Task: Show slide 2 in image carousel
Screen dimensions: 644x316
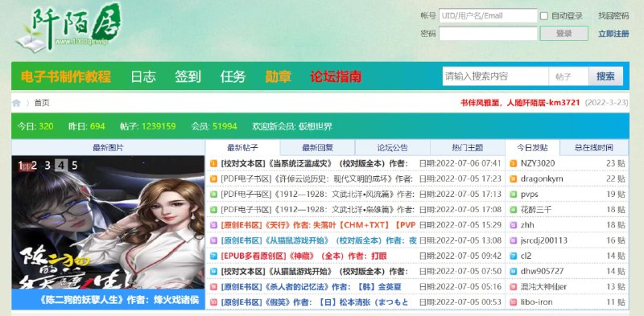Action: pyautogui.click(x=34, y=166)
